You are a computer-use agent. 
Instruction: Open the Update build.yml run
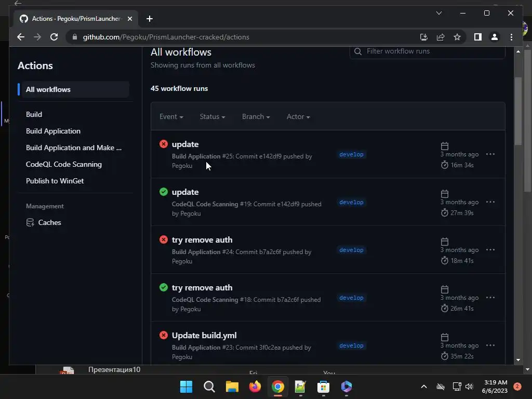pyautogui.click(x=204, y=336)
